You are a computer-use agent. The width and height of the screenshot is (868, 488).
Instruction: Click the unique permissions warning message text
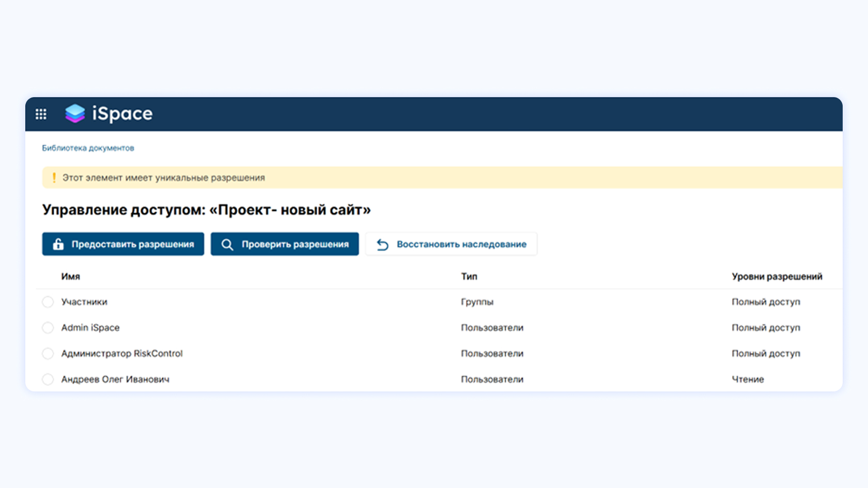164,178
